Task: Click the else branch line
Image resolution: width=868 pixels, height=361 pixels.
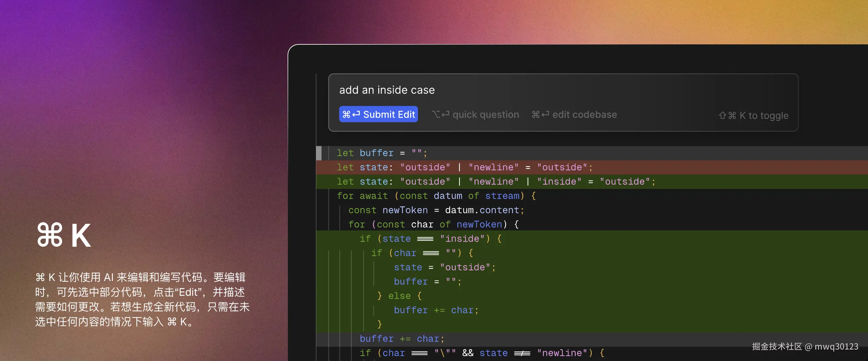Action: pyautogui.click(x=399, y=296)
